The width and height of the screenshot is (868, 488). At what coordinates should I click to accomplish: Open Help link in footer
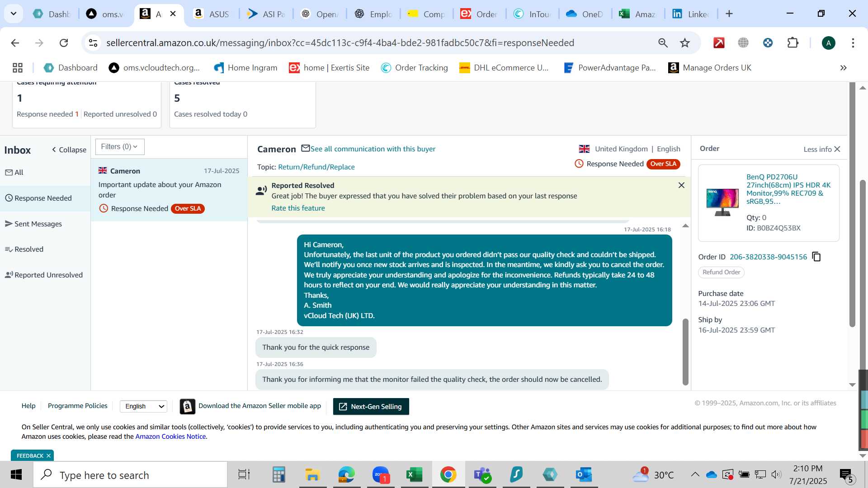click(28, 406)
